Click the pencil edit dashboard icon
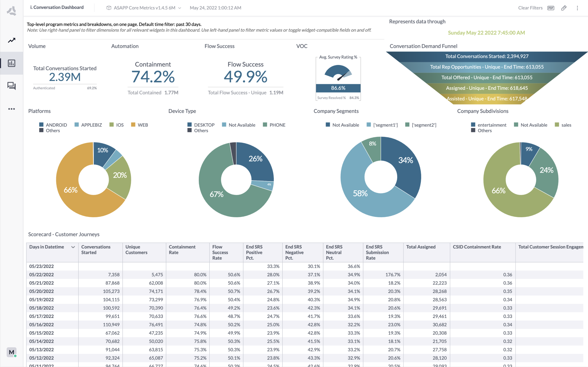Viewport: 588px width, 367px height. (564, 8)
